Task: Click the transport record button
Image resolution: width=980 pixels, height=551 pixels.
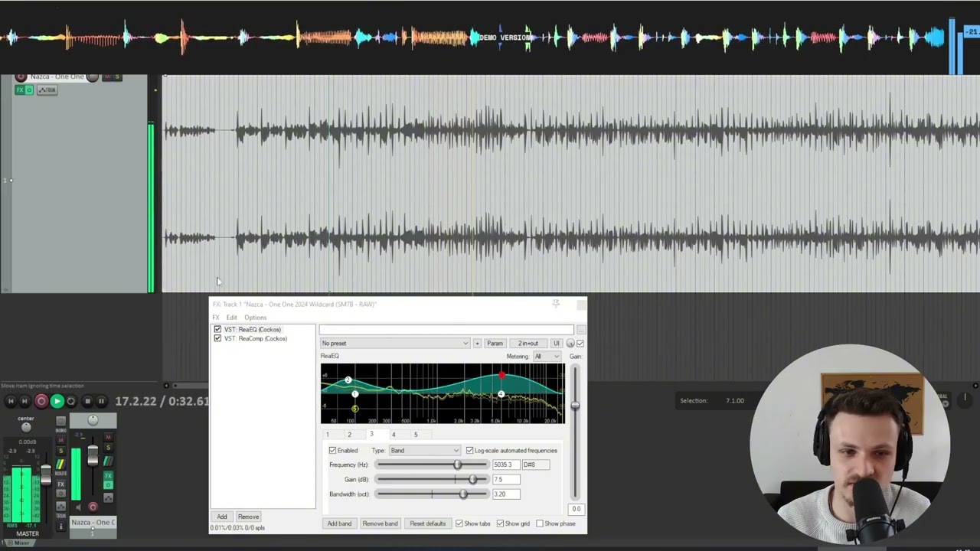Action: (x=41, y=401)
